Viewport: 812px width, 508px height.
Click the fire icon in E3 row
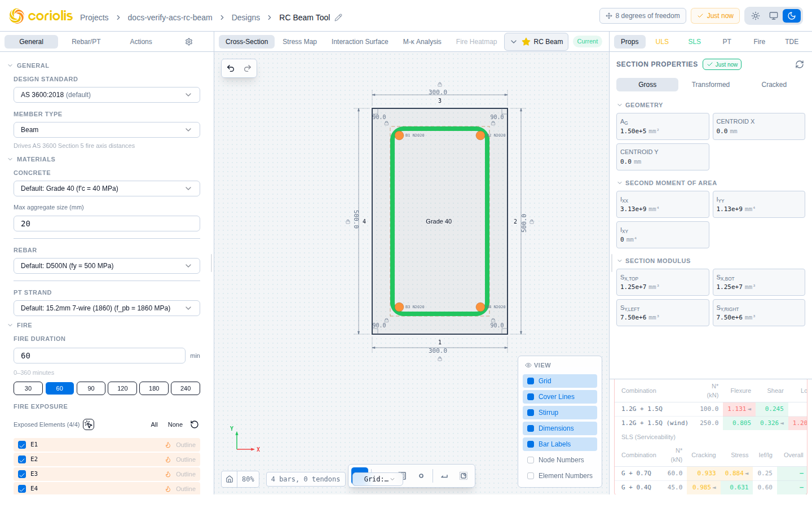pos(168,474)
